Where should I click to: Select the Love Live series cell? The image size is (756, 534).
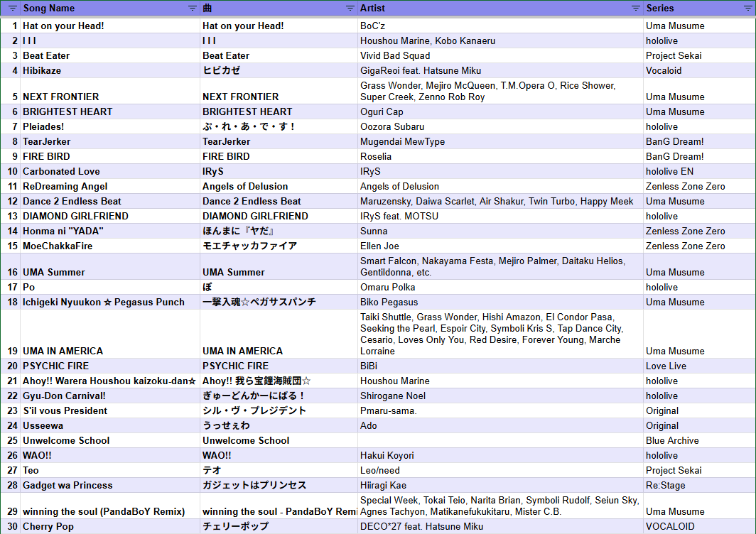[x=699, y=366]
